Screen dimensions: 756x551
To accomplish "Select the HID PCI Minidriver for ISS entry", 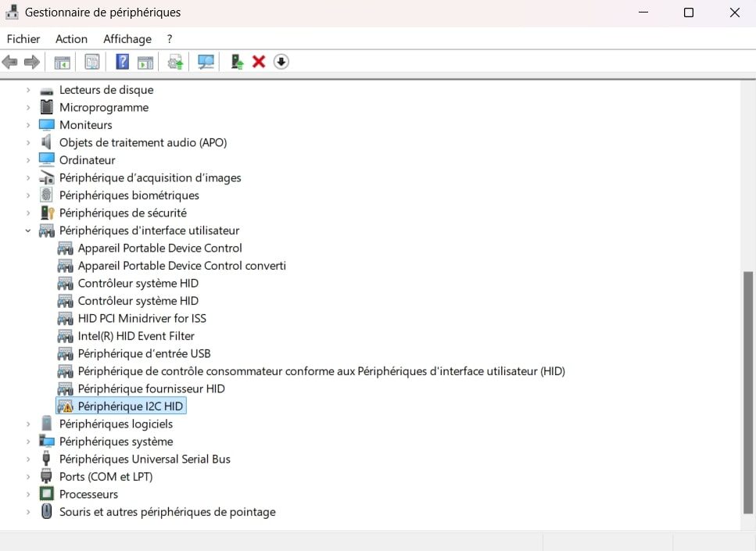I will [x=142, y=318].
